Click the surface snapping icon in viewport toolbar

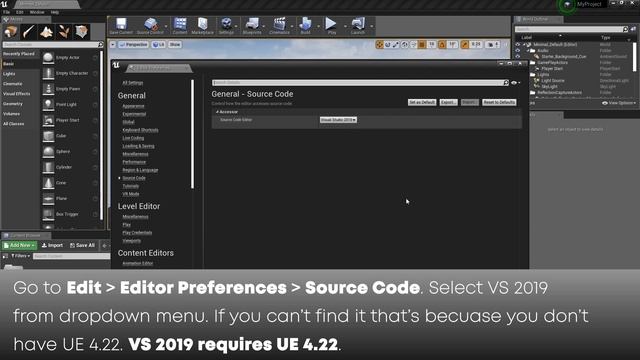413,44
